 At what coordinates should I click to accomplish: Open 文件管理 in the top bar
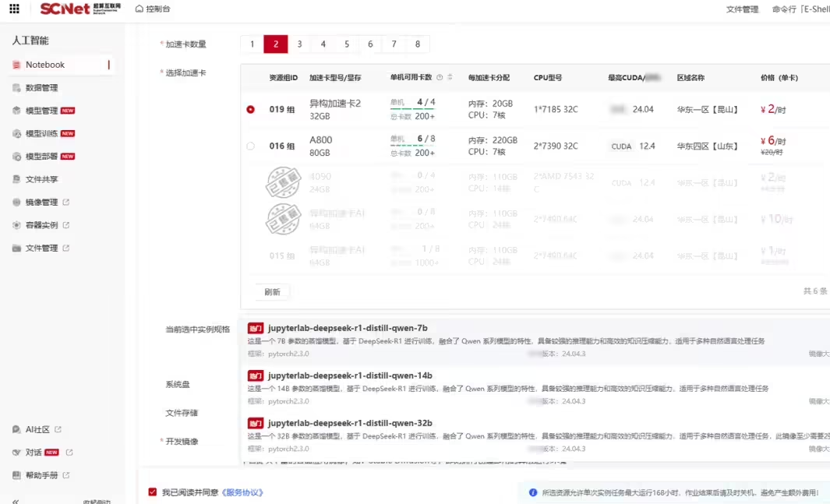[742, 9]
